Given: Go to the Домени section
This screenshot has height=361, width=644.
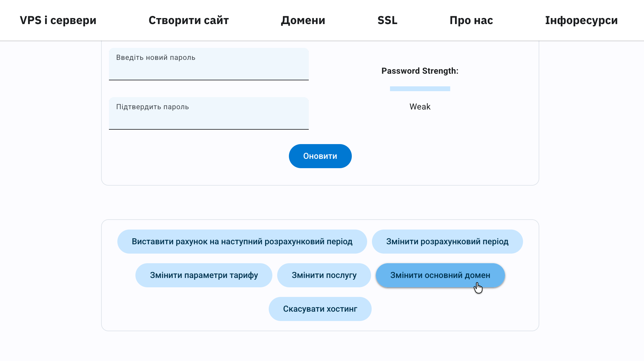Looking at the screenshot, I should click(x=303, y=20).
